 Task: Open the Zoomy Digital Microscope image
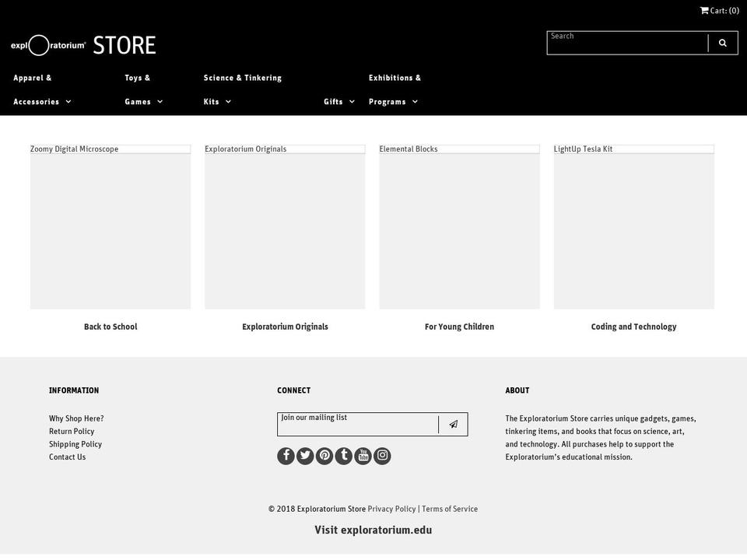tap(110, 226)
